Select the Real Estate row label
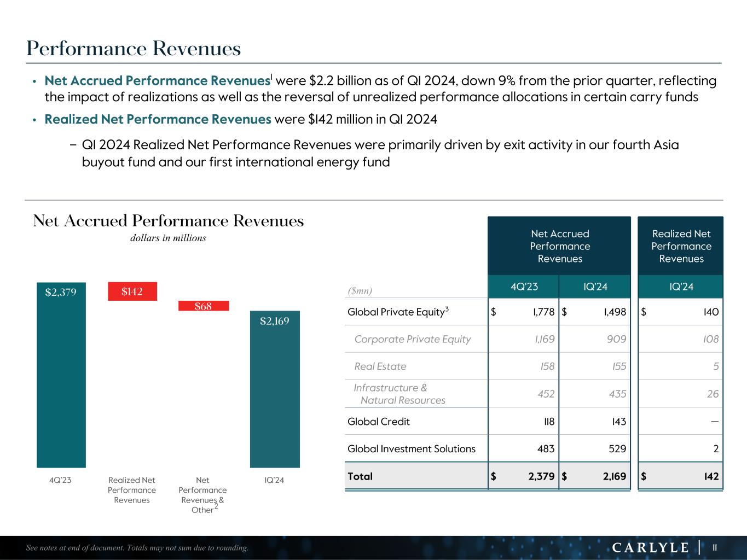747x560 pixels. pos(380,366)
